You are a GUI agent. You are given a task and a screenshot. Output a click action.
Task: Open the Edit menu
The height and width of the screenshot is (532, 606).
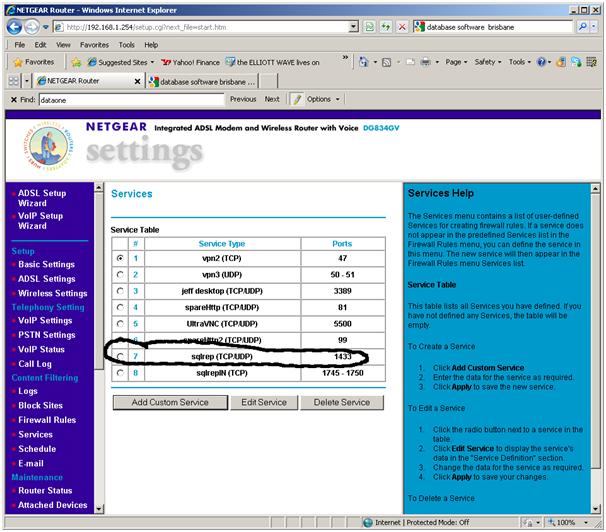pyautogui.click(x=40, y=45)
